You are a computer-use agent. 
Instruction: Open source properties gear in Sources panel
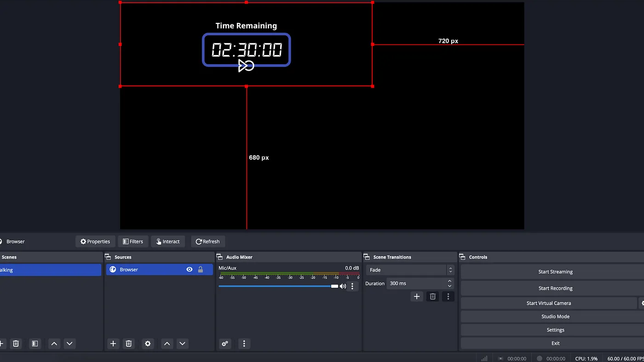coord(148,344)
